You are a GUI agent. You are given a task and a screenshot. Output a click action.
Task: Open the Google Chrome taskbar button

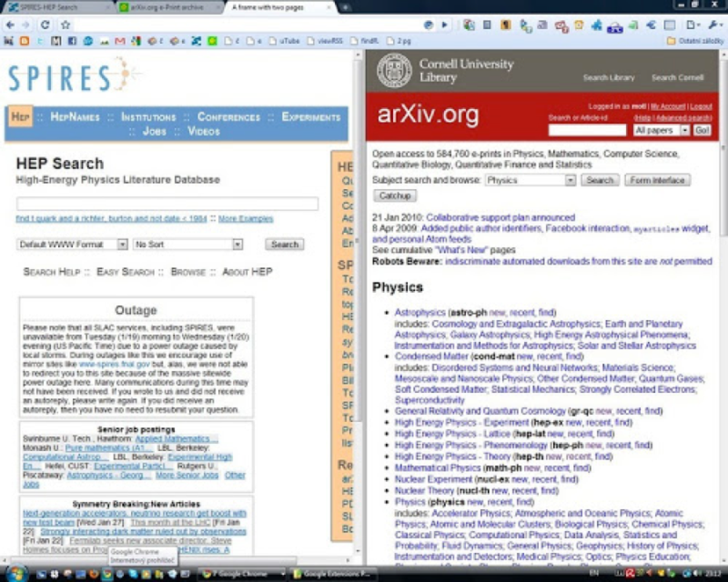(243, 574)
